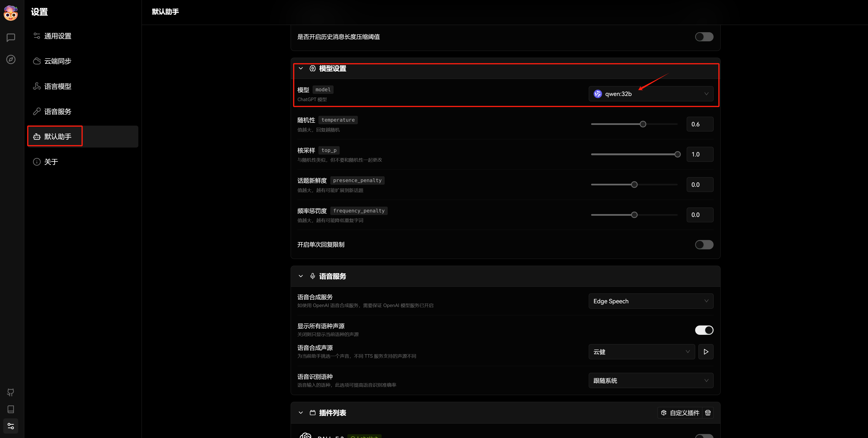Collapse the 语音服务 section
This screenshot has width=868, height=438.
click(300, 276)
